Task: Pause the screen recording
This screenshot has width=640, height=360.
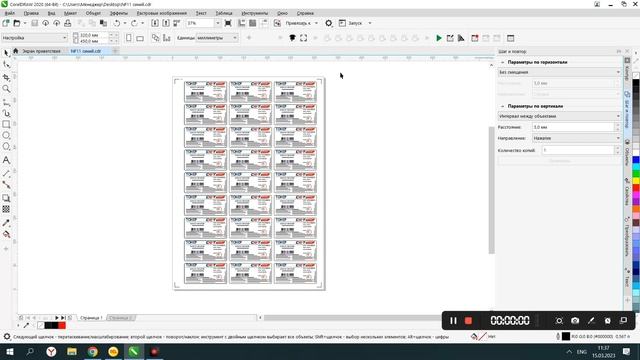Action: tap(453, 321)
